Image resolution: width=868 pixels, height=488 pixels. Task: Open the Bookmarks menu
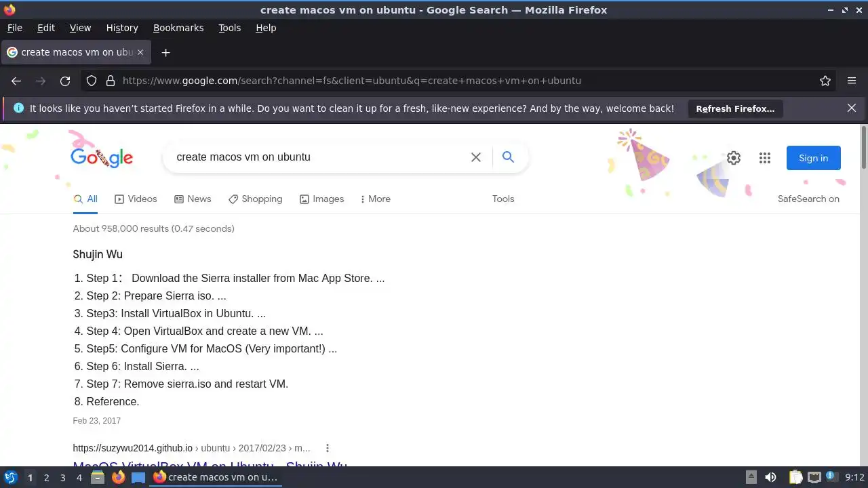(178, 28)
